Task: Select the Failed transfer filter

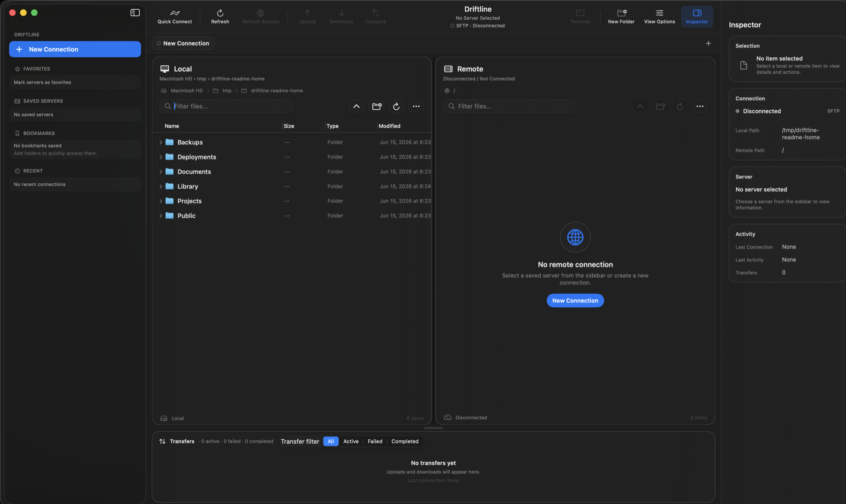Action: [375, 441]
